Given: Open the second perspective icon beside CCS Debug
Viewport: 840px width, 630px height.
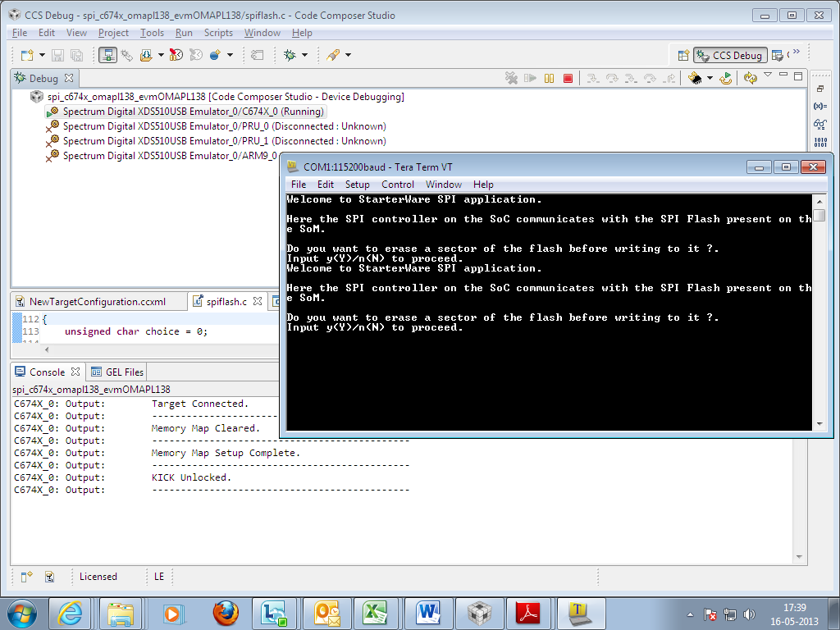Looking at the screenshot, I should [778, 55].
